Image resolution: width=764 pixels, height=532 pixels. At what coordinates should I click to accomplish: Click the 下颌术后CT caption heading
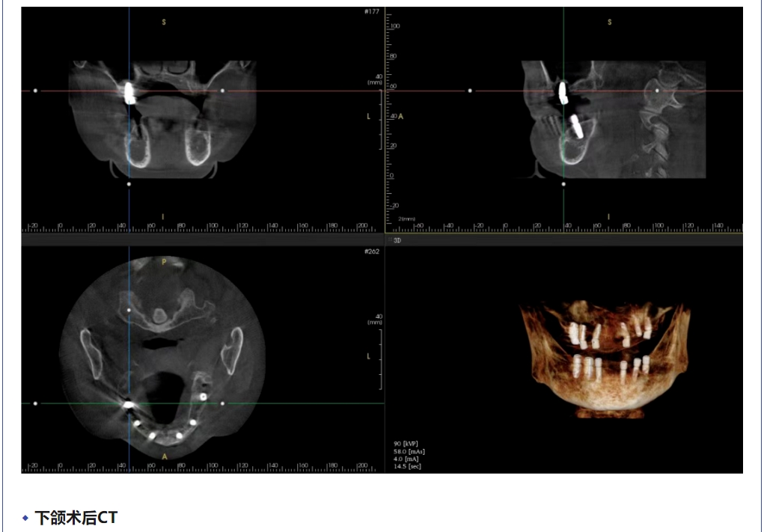[76, 517]
